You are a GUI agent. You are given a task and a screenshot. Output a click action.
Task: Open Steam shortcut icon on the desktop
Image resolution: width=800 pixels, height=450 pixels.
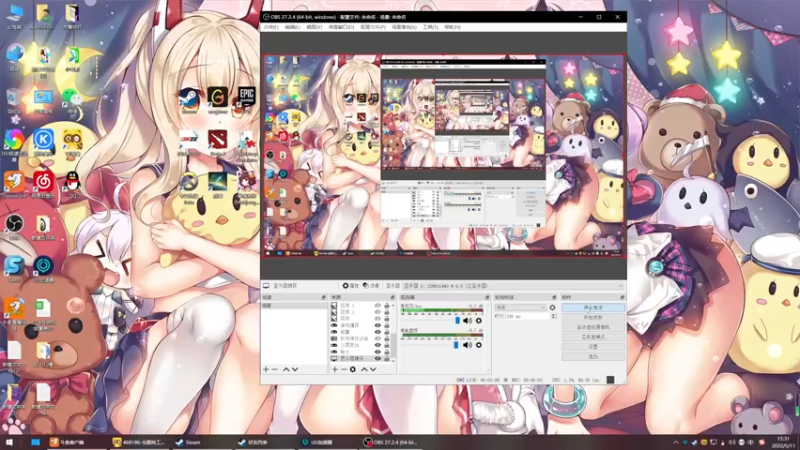coord(189,98)
